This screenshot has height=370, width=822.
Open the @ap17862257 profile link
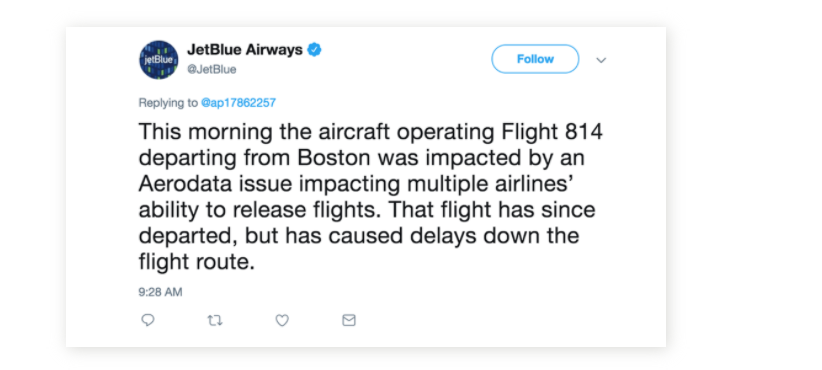coord(239,103)
